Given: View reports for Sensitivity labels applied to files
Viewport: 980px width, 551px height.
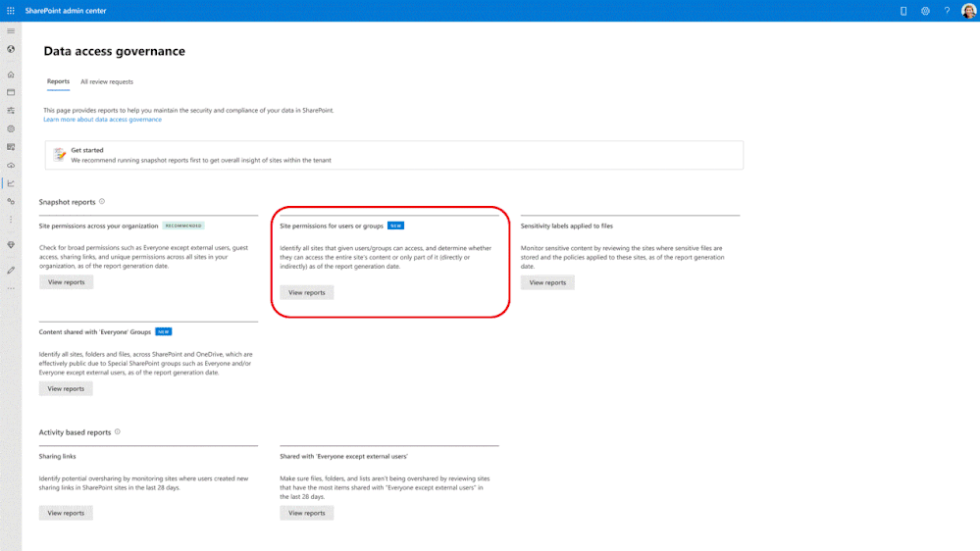Looking at the screenshot, I should pyautogui.click(x=547, y=282).
